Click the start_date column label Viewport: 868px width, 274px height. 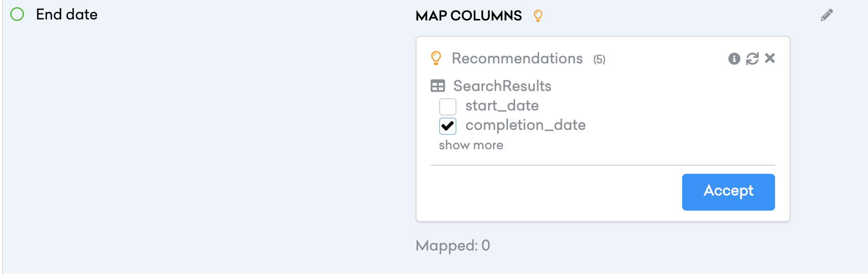[502, 106]
